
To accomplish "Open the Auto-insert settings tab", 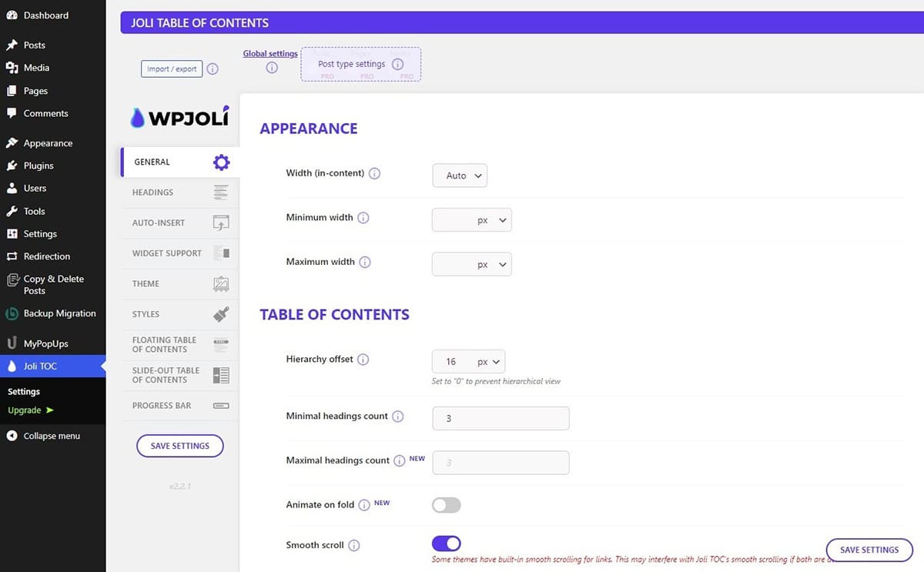I will [180, 223].
